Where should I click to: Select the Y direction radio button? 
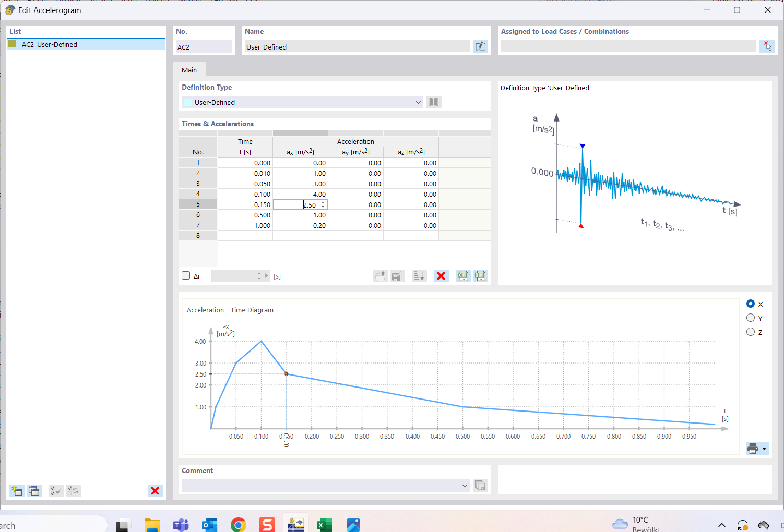click(751, 318)
